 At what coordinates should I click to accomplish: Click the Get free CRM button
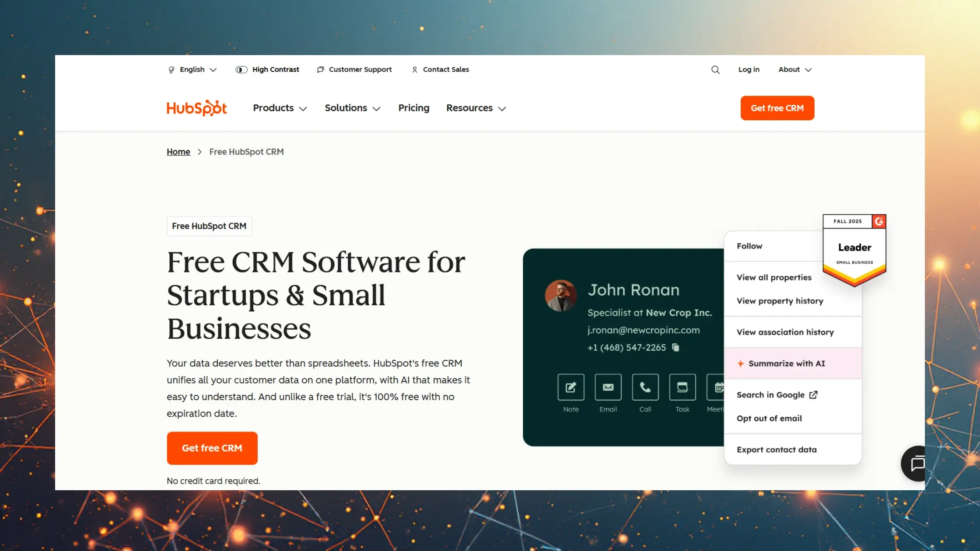tap(777, 108)
